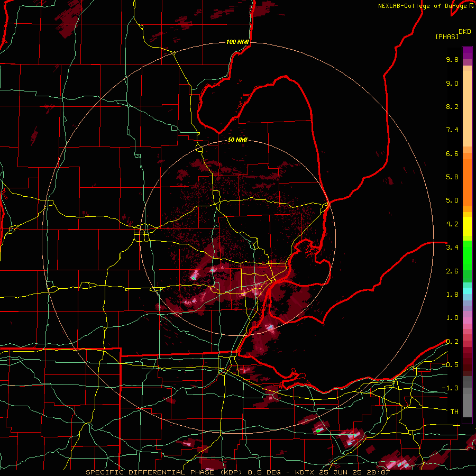Image resolution: width=476 pixels, height=476 pixels.
Task: Click the 7.4 value on the color scale
Action: 452,130
